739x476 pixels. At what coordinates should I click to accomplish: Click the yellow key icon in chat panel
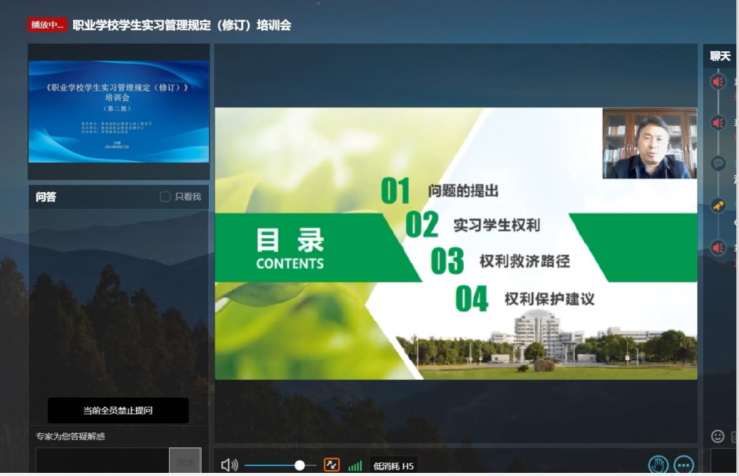(x=718, y=205)
